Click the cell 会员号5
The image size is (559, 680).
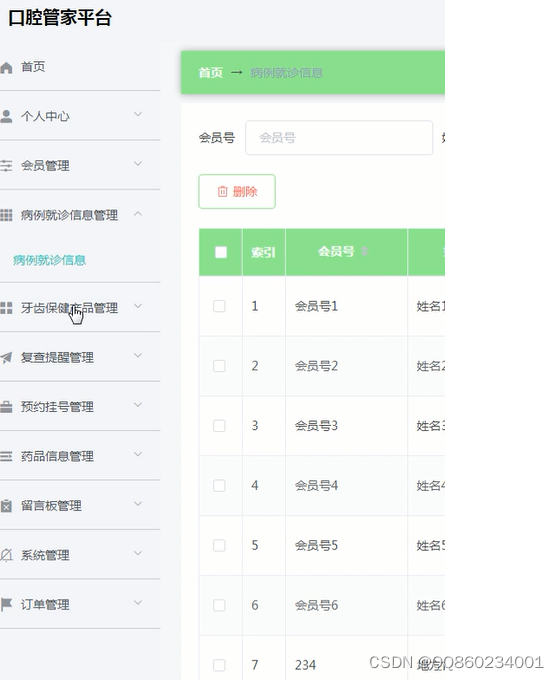point(316,546)
